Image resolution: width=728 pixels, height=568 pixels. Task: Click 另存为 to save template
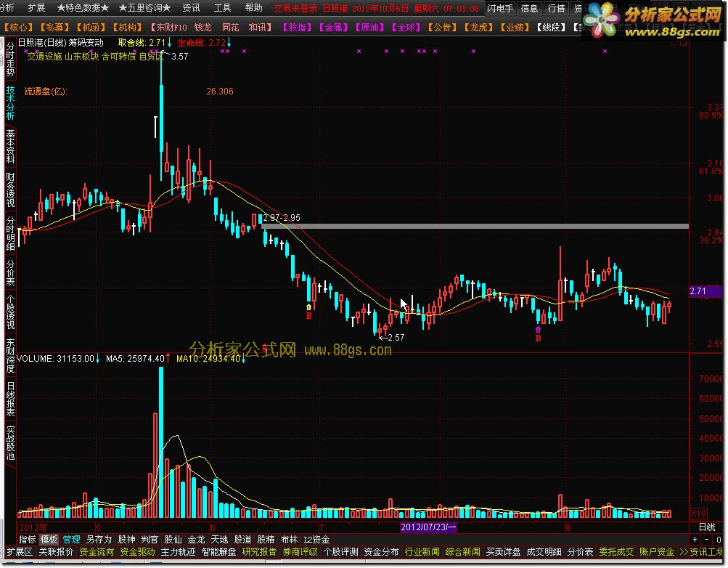(99, 540)
